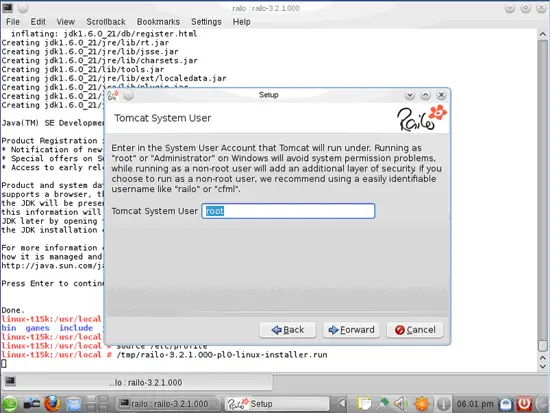Expand hidden system tray icons arrow
Screen dimensions: 550x413
(342, 404)
